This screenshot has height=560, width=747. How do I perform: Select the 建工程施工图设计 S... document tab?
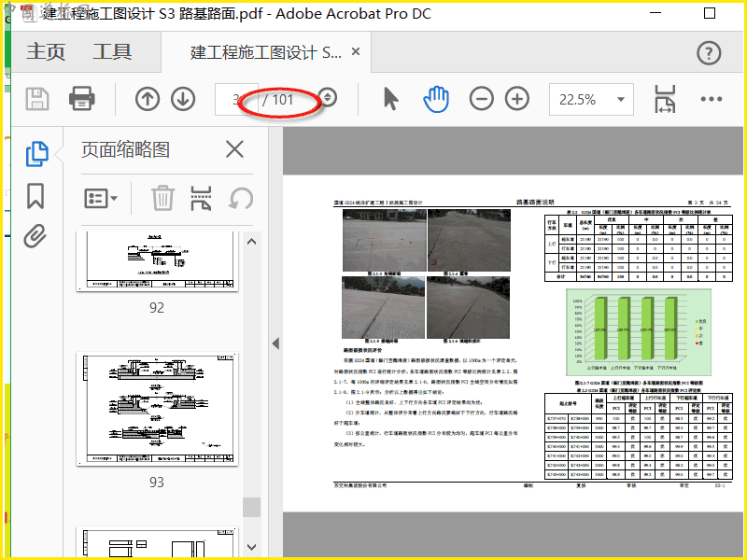point(266,52)
